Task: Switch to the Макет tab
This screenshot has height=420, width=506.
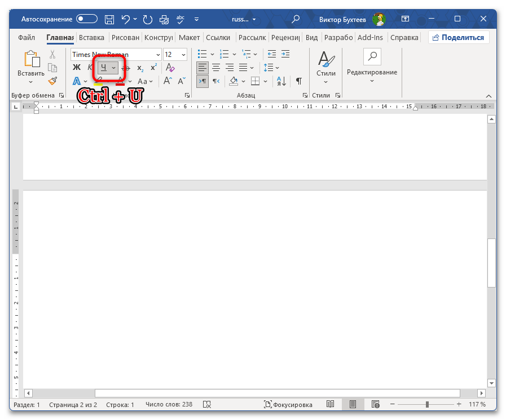Action: pyautogui.click(x=189, y=37)
